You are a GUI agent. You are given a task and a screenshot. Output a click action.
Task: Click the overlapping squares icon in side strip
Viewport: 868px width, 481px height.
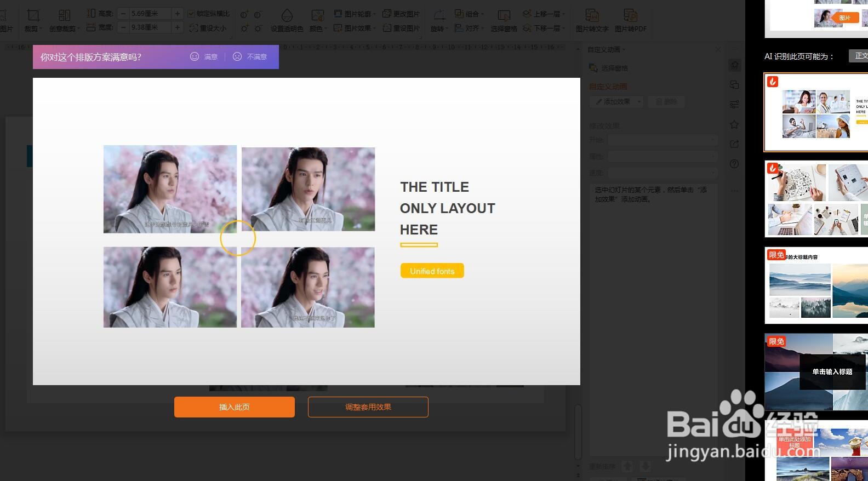pyautogui.click(x=735, y=85)
